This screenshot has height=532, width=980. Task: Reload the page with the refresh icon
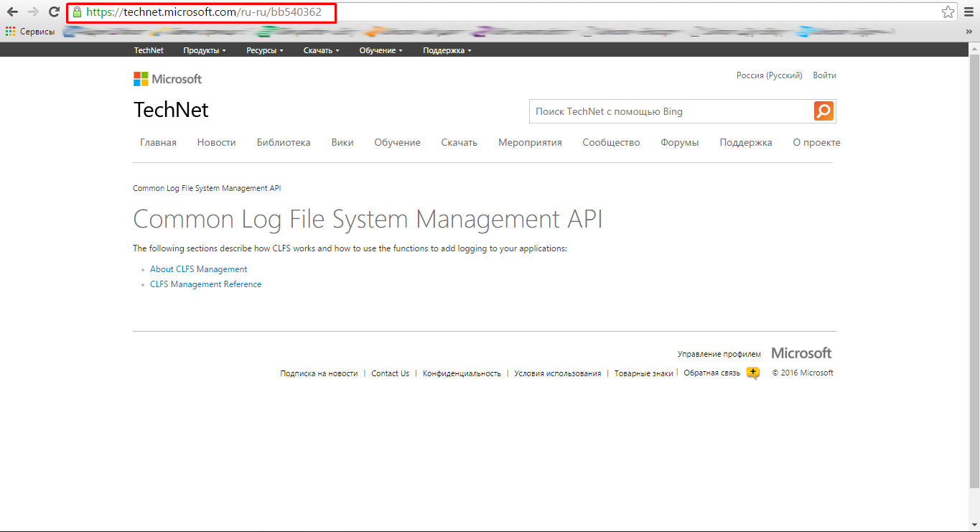[54, 12]
